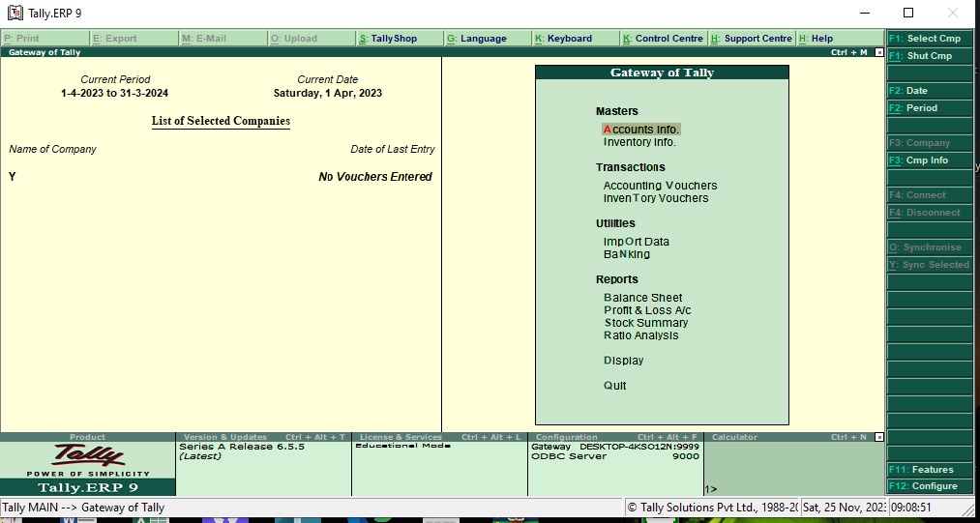
Task: Click the E: Export toolbar button
Action: pos(134,38)
